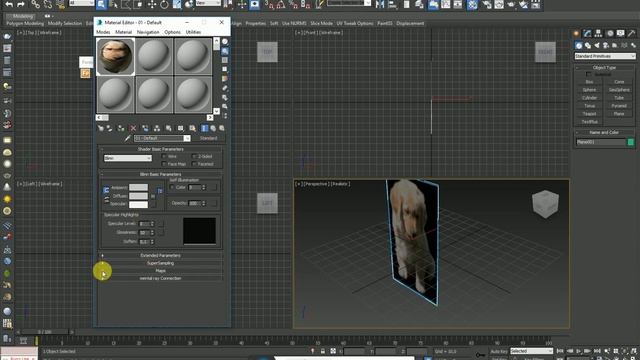The height and width of the screenshot is (360, 640).
Task: Open the Motion tab in command panel
Action: click(x=610, y=33)
